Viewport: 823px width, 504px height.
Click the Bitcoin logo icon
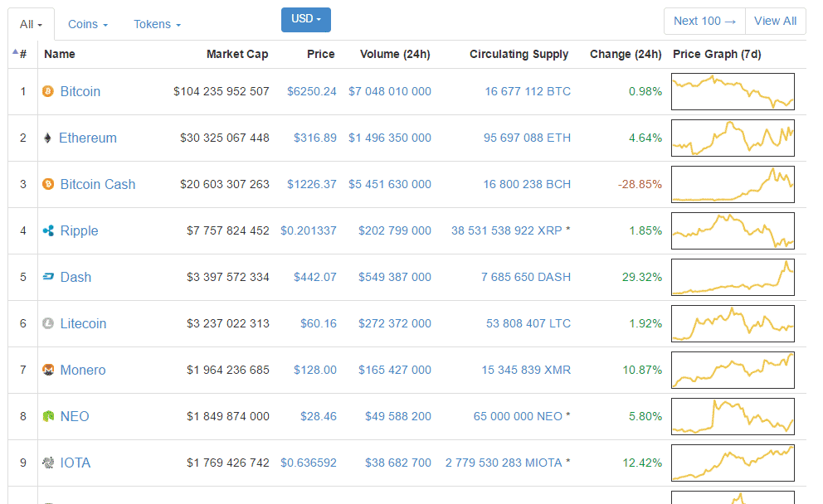point(48,92)
